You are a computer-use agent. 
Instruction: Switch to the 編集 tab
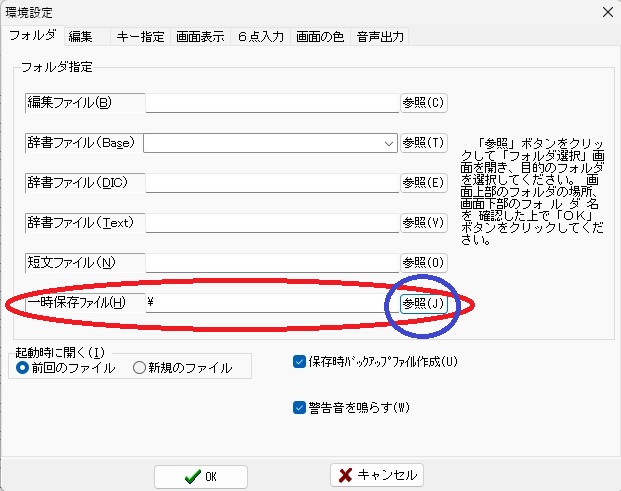click(x=80, y=37)
